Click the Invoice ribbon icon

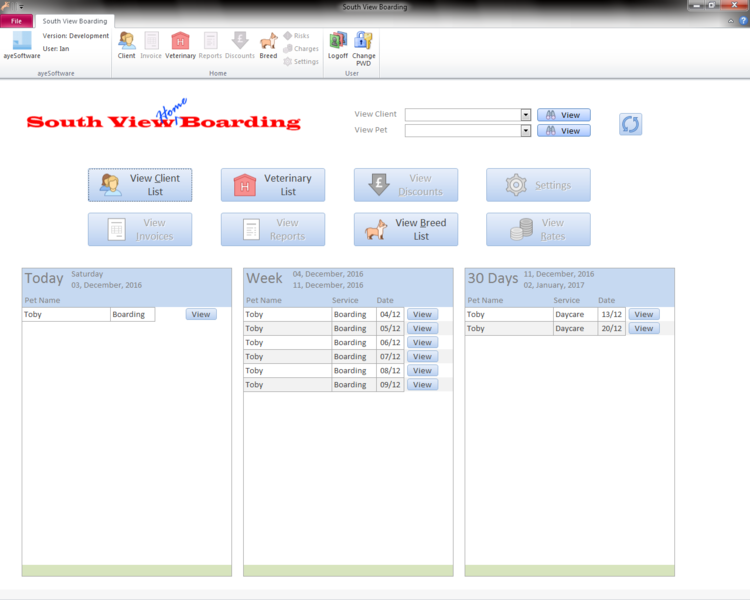click(151, 45)
